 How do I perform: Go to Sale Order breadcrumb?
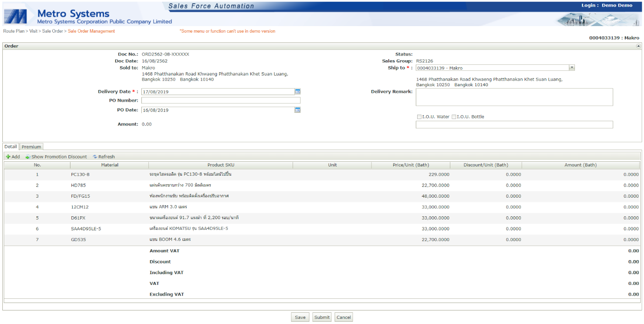52,31
